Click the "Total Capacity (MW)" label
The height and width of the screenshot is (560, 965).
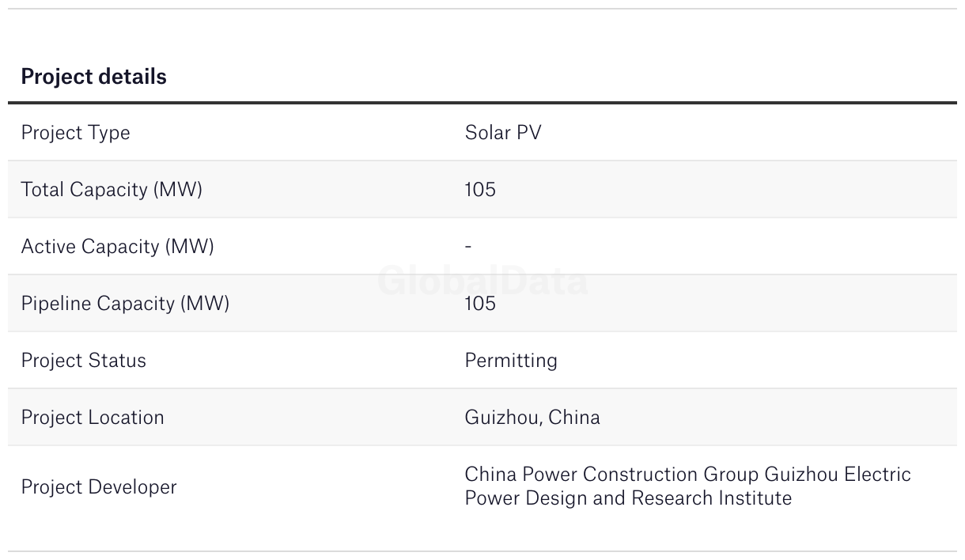tap(112, 190)
